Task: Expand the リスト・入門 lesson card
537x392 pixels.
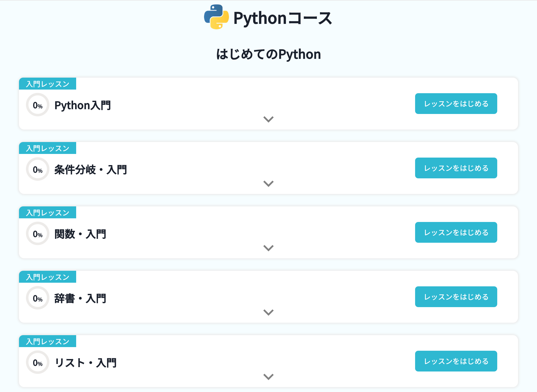Action: 268,377
